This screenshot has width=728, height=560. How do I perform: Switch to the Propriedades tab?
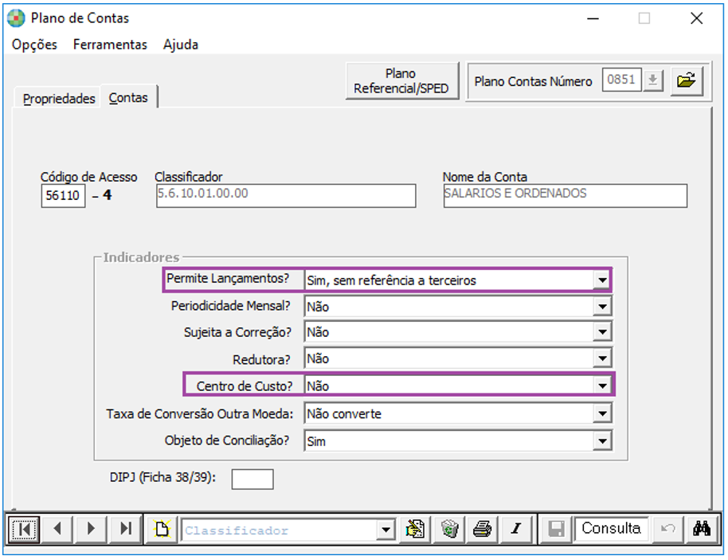pyautogui.click(x=59, y=99)
